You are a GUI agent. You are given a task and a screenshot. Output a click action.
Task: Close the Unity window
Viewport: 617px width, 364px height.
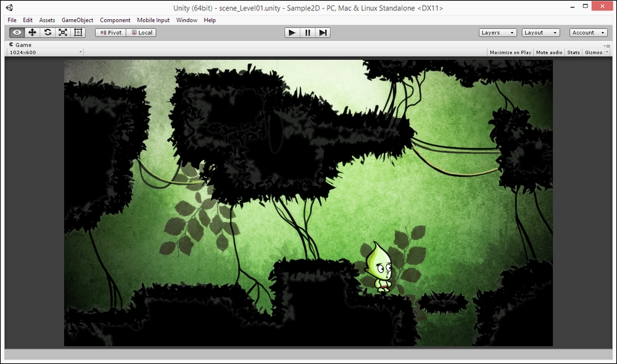point(602,6)
